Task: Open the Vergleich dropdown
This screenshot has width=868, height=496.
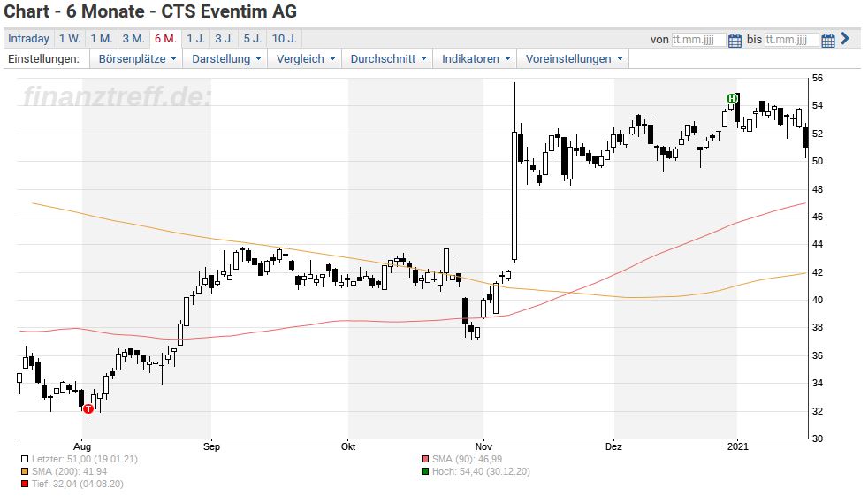Action: (x=306, y=58)
